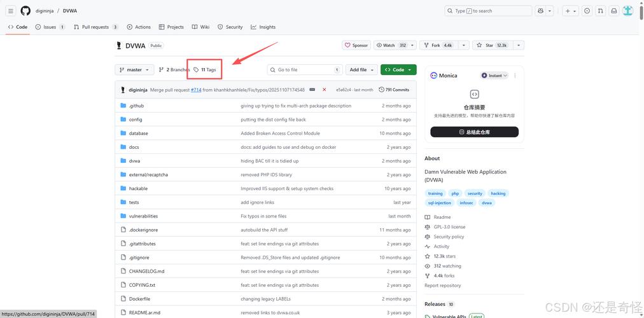Open the create new plus dropdown
644x318 pixels.
(x=570, y=11)
